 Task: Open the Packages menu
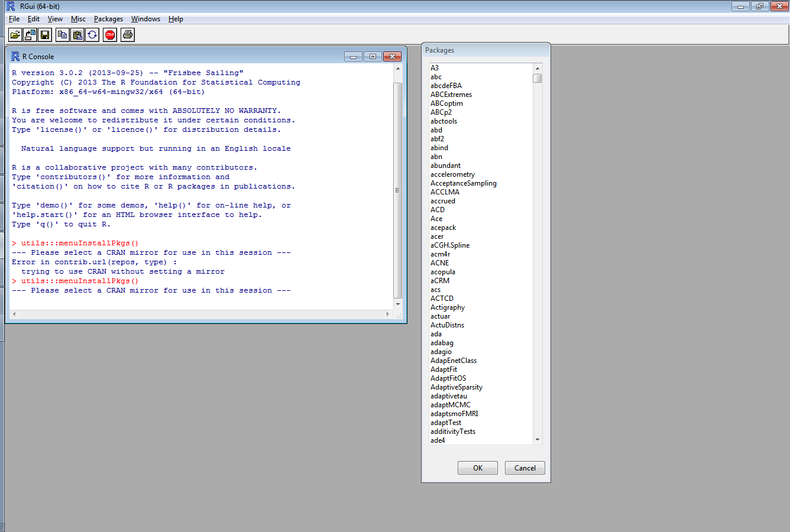pyautogui.click(x=108, y=18)
